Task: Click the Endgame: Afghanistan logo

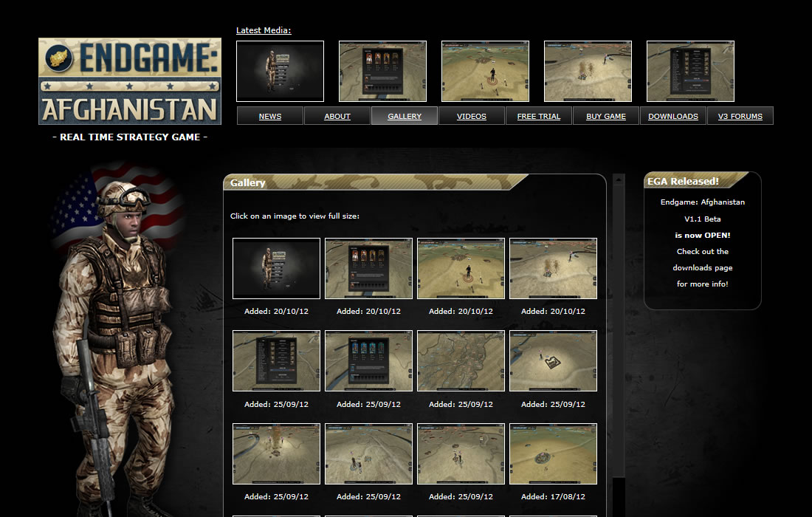Action: pos(130,81)
